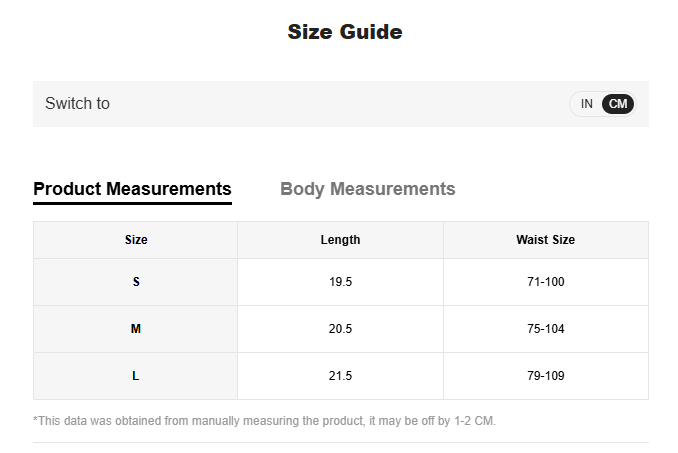Open the Product Measurements tab
This screenshot has width=678, height=453.
[x=132, y=189]
